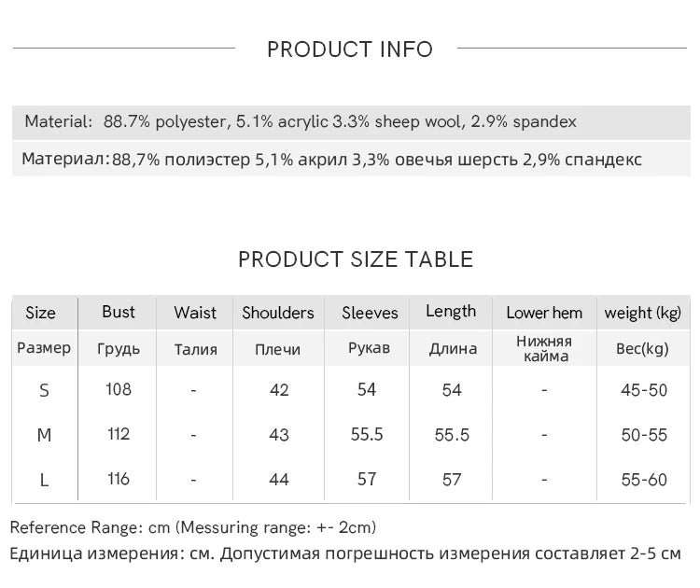Viewport: 700px width, 588px height.
Task: Select the English Material composition row
Action: coord(351,122)
